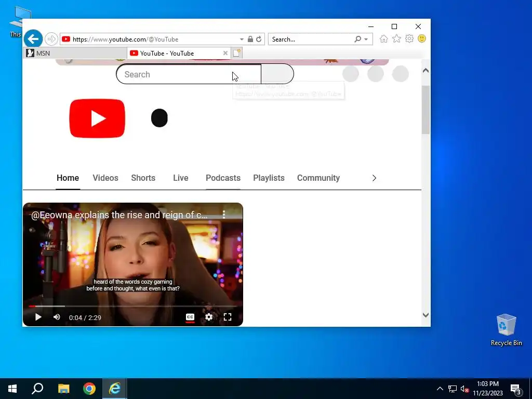Play the video with the play button
The height and width of the screenshot is (399, 532).
point(38,317)
